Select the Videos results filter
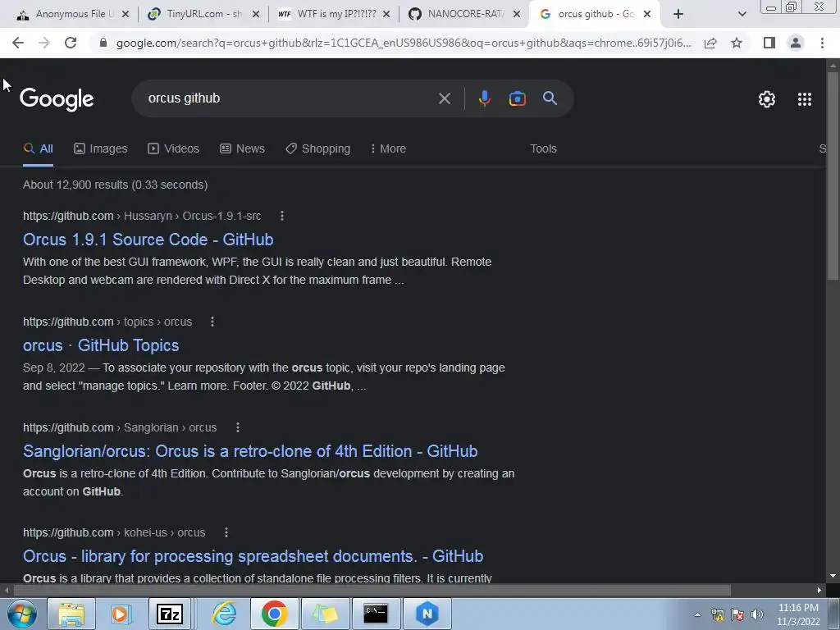This screenshot has width=840, height=630. [173, 149]
